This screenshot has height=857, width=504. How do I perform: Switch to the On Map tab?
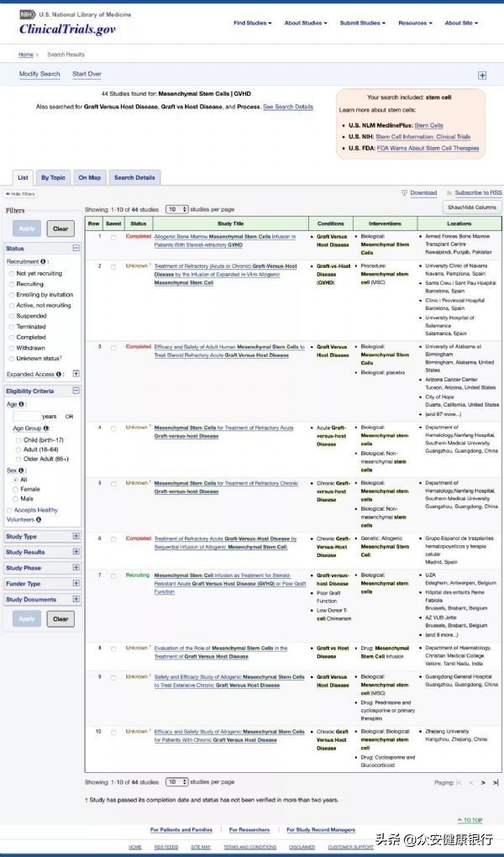tap(90, 177)
